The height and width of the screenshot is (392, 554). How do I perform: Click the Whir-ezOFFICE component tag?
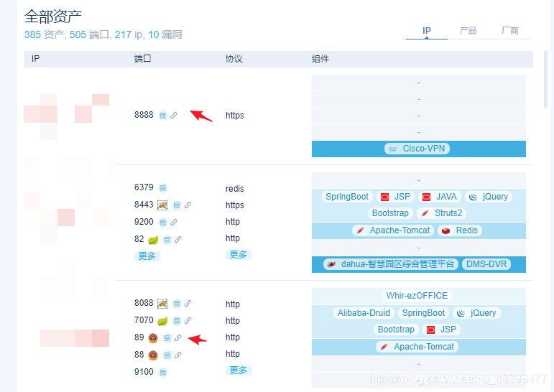[417, 296]
